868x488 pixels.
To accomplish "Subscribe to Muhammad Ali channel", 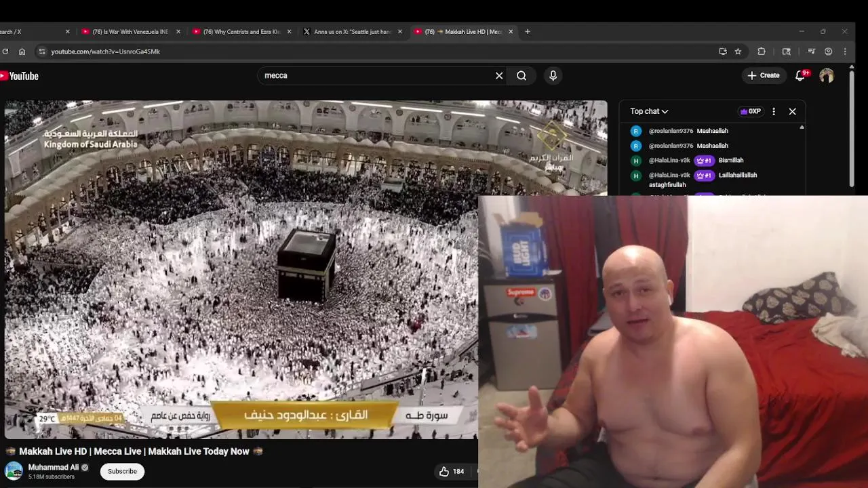I will [122, 471].
